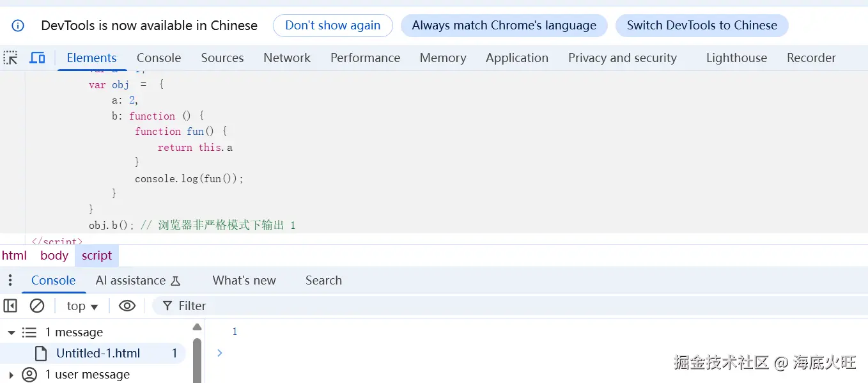Select script in the breadcrumb
The image size is (868, 383).
(x=97, y=256)
